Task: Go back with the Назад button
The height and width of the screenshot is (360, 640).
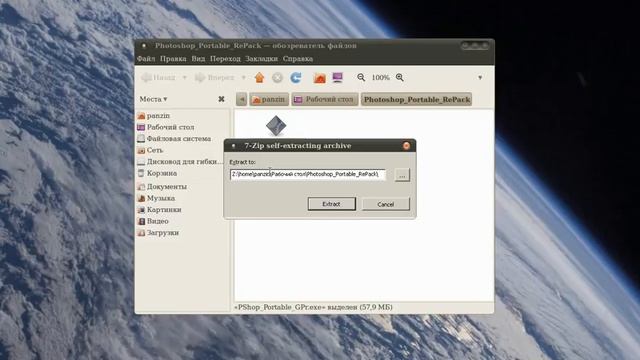Action: coord(158,78)
